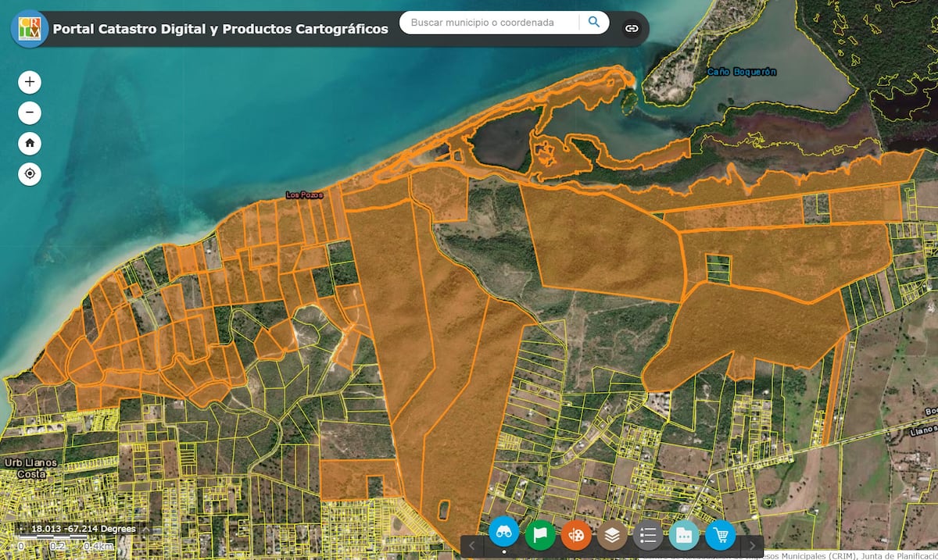Zoom in on the map
938x560 pixels.
(x=30, y=82)
